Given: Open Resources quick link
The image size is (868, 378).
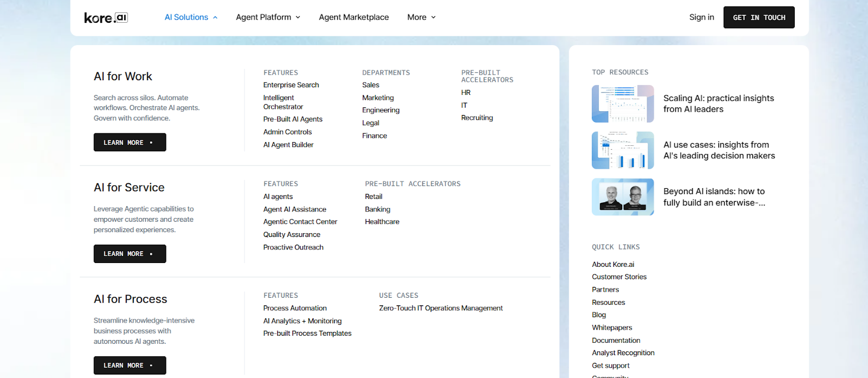Looking at the screenshot, I should click(x=608, y=303).
